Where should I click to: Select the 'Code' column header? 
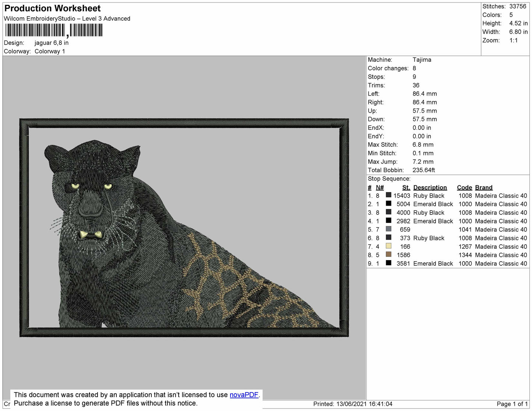point(465,187)
